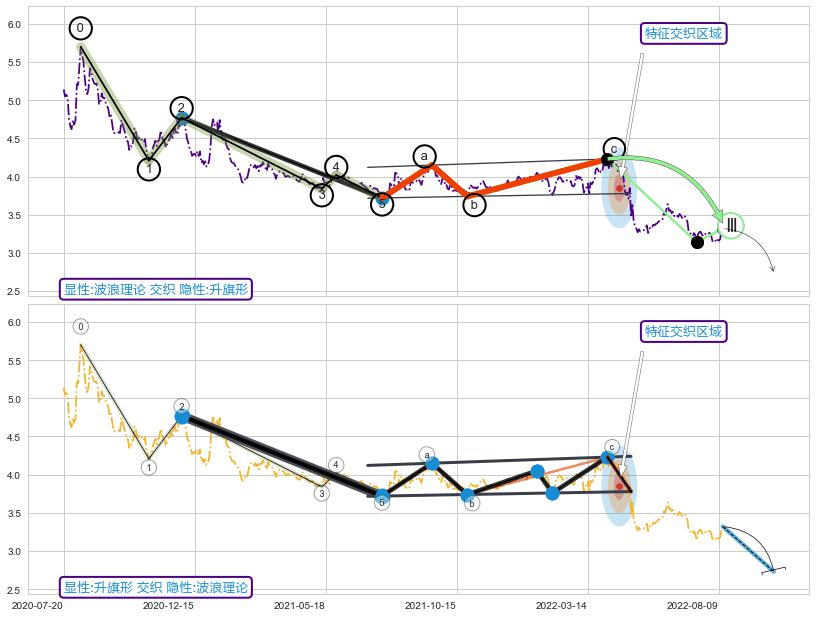Select the 显性:波浪理论 交织 隐性:升旗形 caption box
Viewport: 816px width, 617px height.
tap(156, 289)
